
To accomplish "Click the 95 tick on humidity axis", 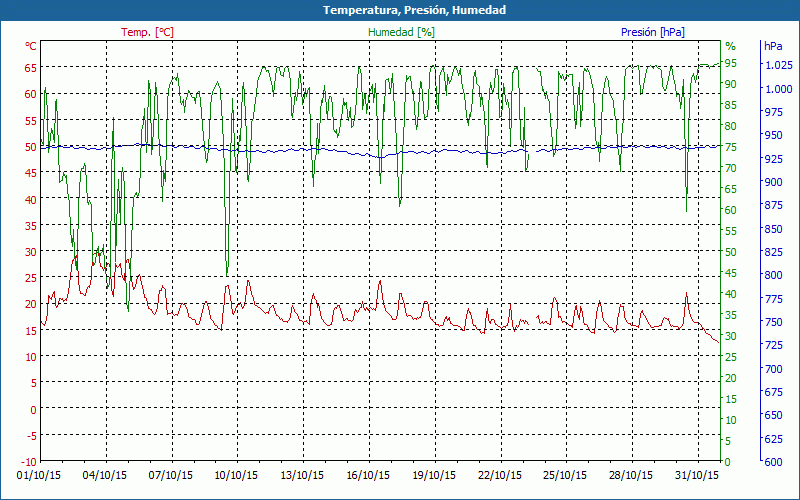I will [x=731, y=63].
